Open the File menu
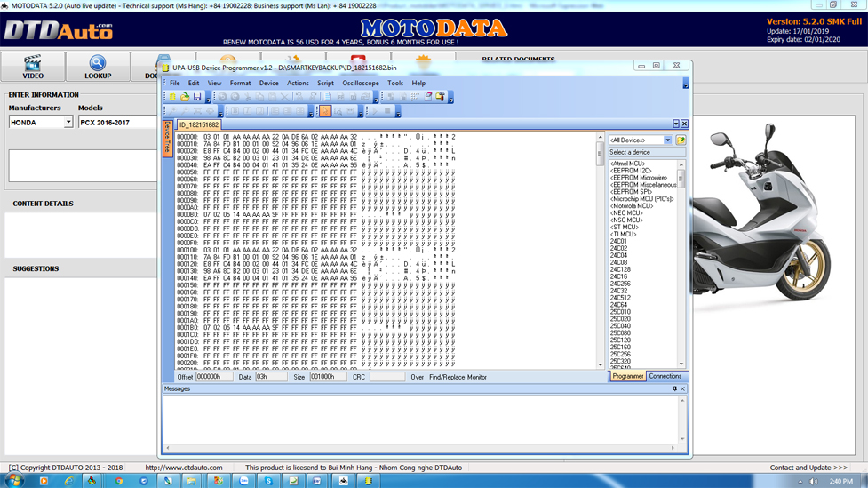Screen dimensions: 868x488 pyautogui.click(x=175, y=83)
